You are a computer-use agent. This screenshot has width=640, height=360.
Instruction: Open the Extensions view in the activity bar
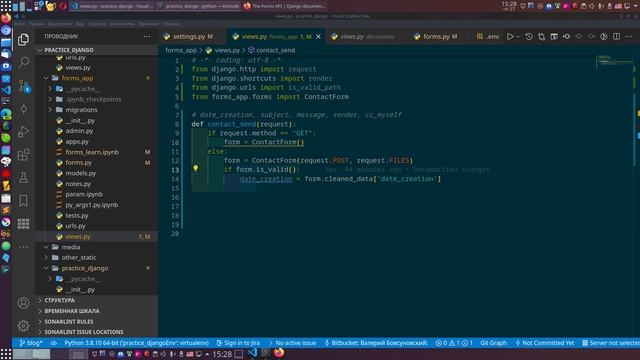pyautogui.click(x=23, y=154)
